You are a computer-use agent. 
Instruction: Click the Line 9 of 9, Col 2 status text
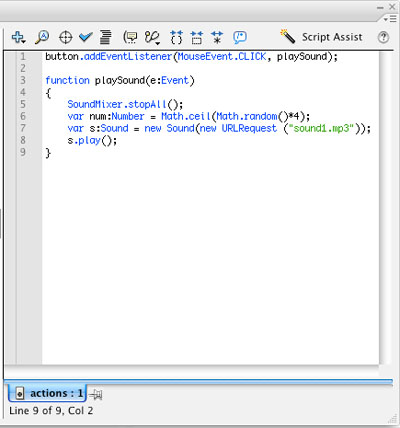(51, 411)
